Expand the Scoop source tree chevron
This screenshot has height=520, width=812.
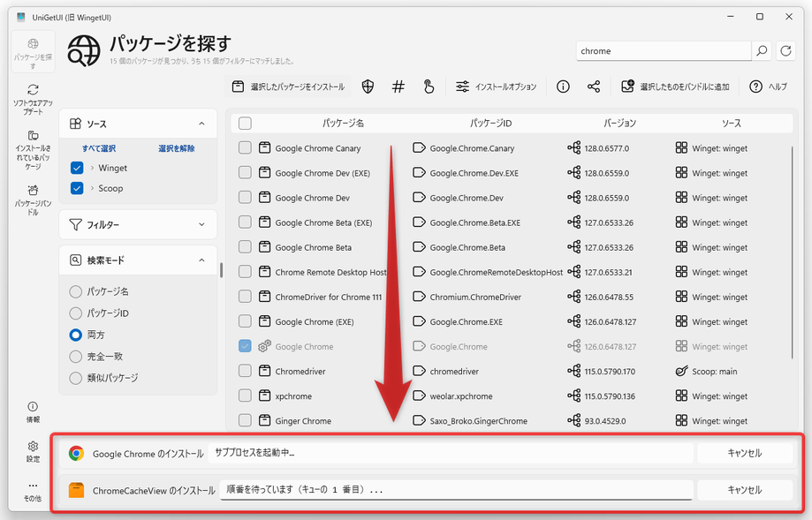(92, 188)
